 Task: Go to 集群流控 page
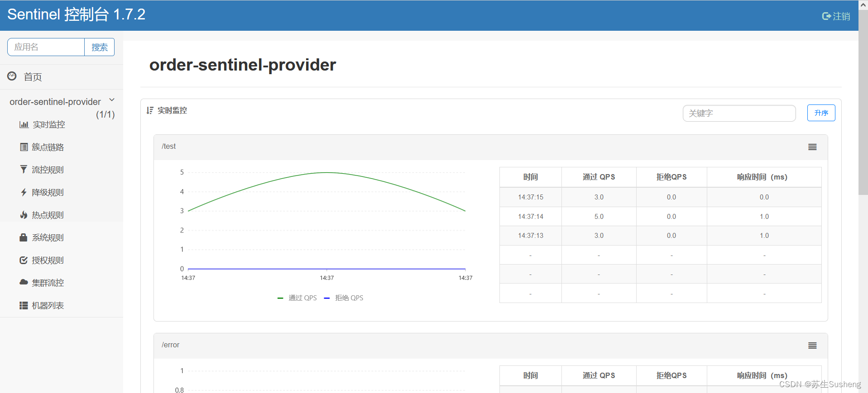coord(48,283)
